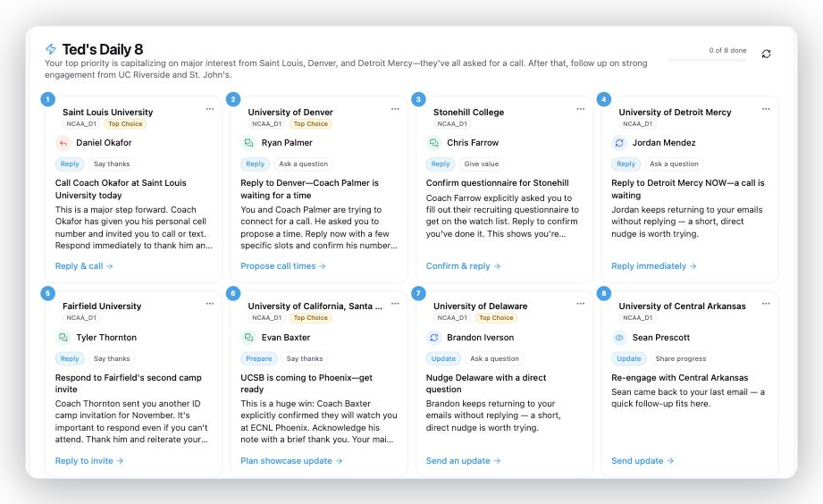Click the chat icon beside Ryan Palmer

248,143
